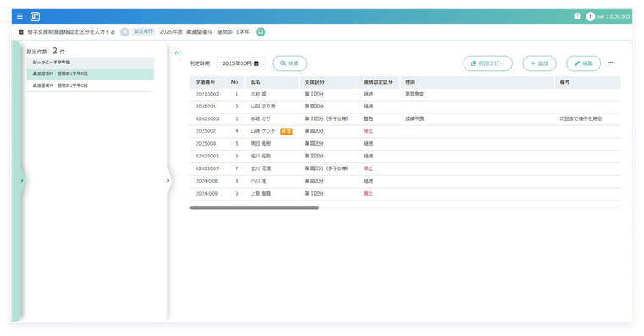Click the 編集 edit button
The height and width of the screenshot is (336, 644).
point(583,63)
